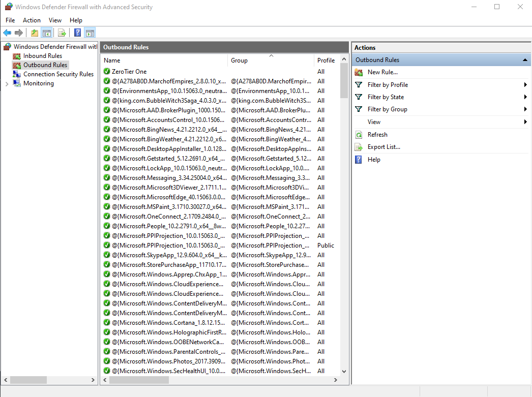532x397 pixels.
Task: Click the Export List toolbar icon
Action: click(62, 33)
